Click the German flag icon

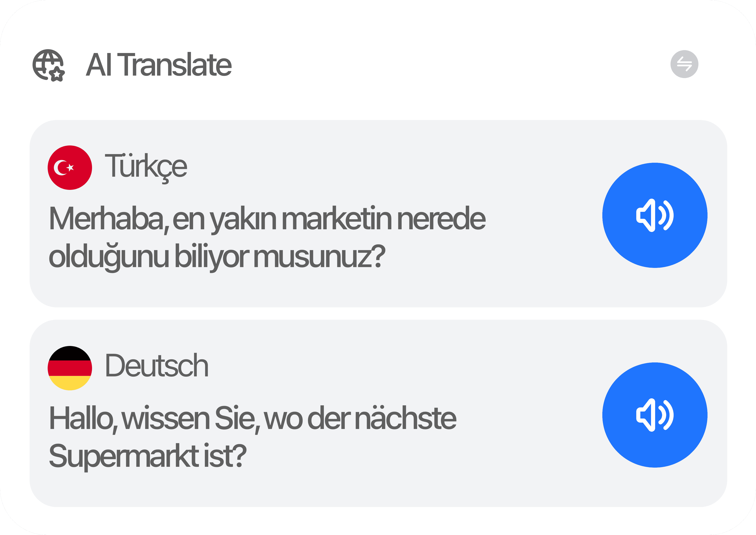[x=70, y=368]
